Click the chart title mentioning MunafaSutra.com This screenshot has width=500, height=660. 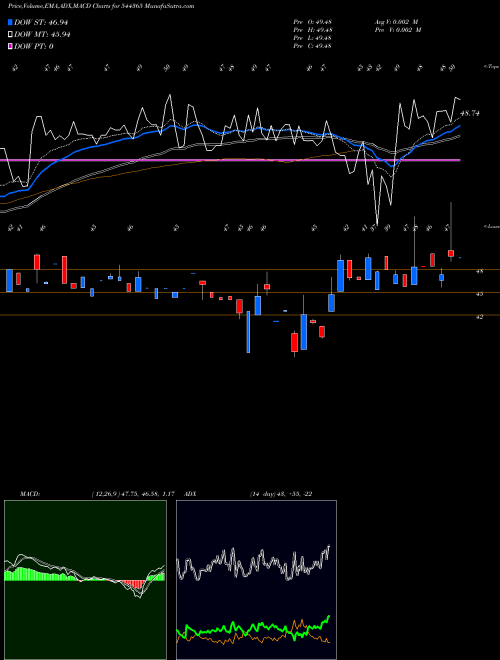click(x=101, y=6)
